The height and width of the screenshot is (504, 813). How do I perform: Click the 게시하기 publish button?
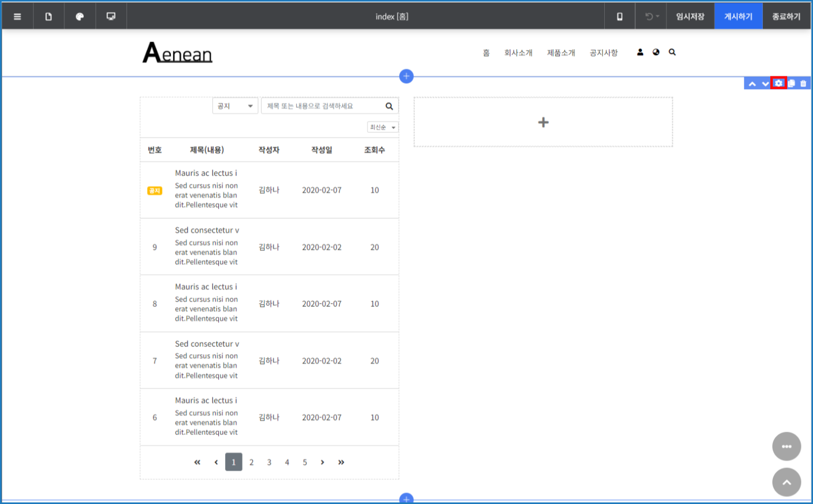(738, 16)
